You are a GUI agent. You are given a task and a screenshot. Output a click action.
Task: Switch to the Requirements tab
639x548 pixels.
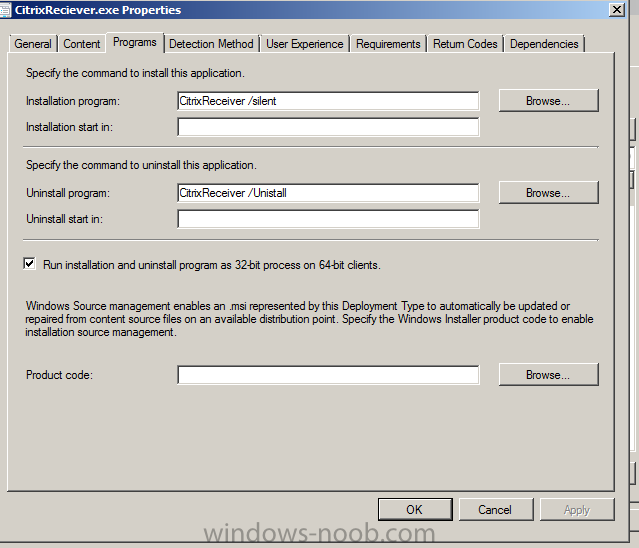(x=388, y=44)
